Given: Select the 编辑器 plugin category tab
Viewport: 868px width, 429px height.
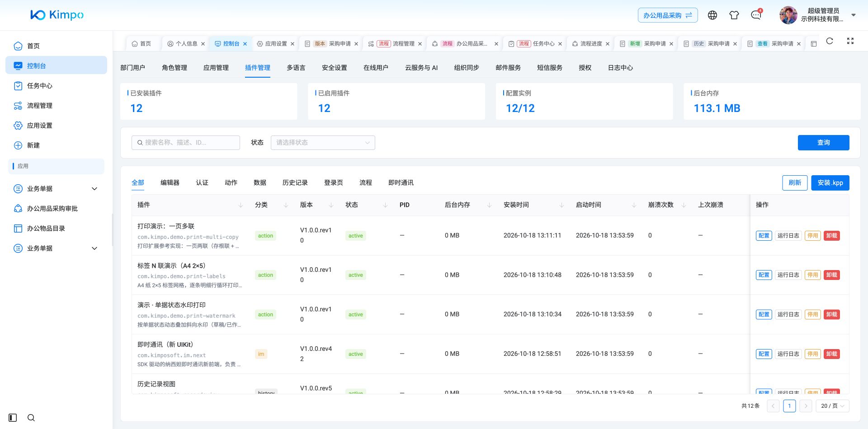Looking at the screenshot, I should 170,183.
